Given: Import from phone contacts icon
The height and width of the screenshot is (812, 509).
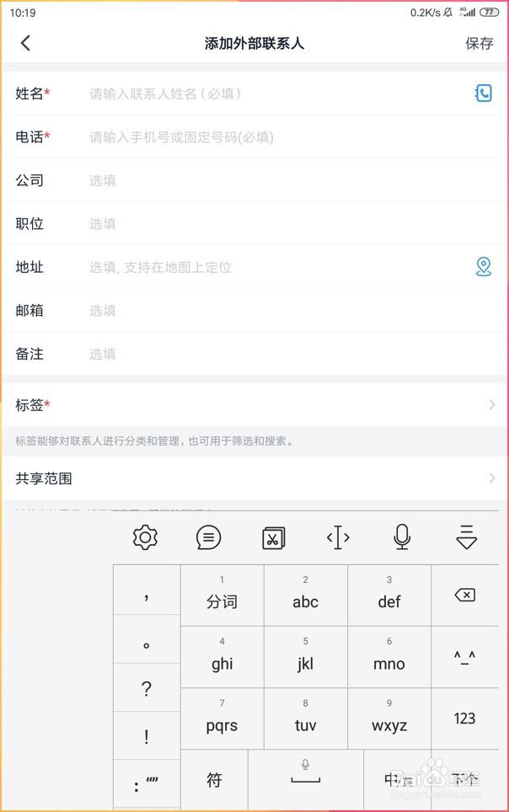Looking at the screenshot, I should point(483,93).
